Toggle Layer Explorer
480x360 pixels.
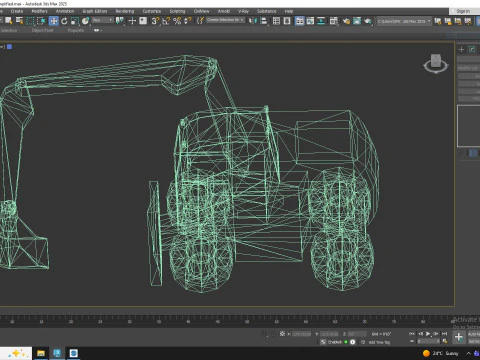click(x=287, y=21)
